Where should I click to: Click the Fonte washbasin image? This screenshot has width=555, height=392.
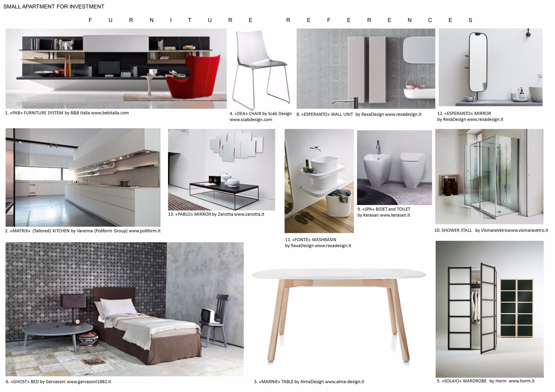click(319, 181)
